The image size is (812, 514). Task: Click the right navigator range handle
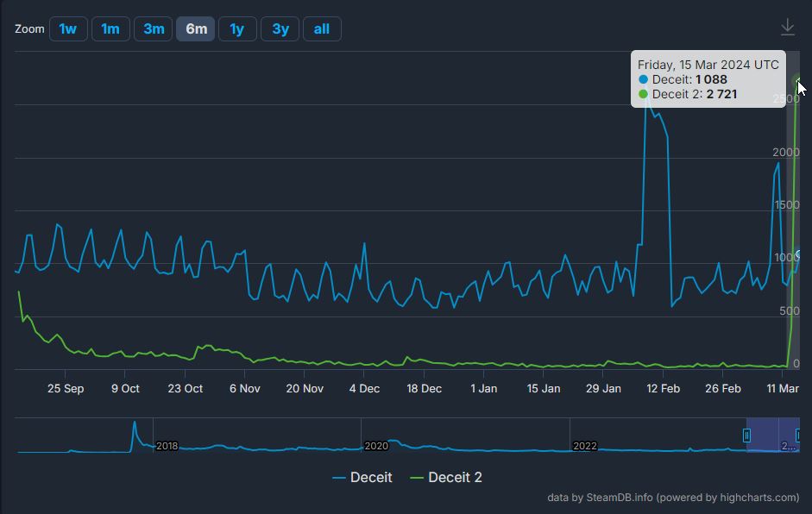pos(800,436)
